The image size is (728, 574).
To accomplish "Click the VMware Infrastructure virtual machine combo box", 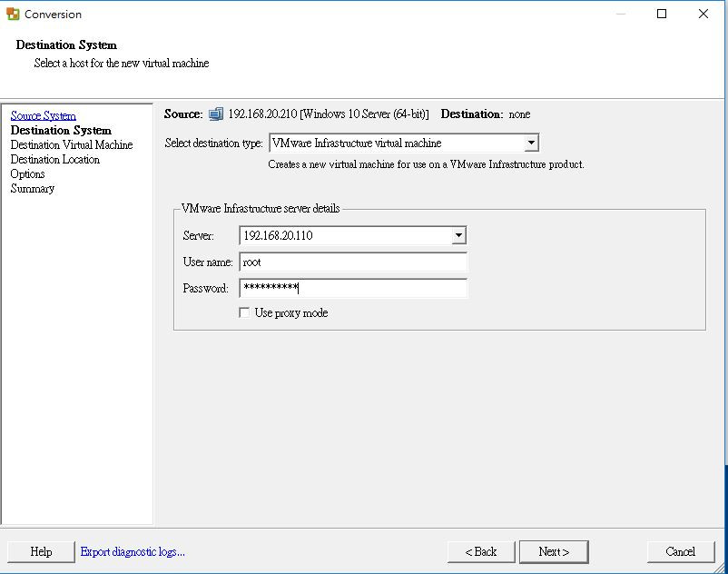I will (404, 143).
